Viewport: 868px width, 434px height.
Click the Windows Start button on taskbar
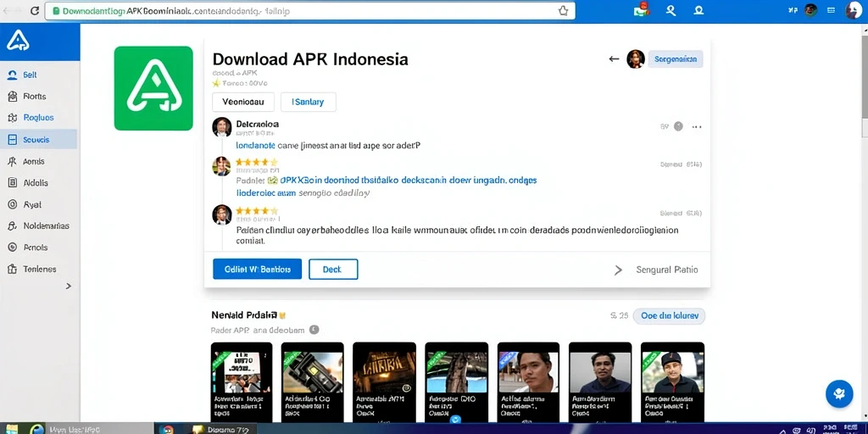(12, 429)
